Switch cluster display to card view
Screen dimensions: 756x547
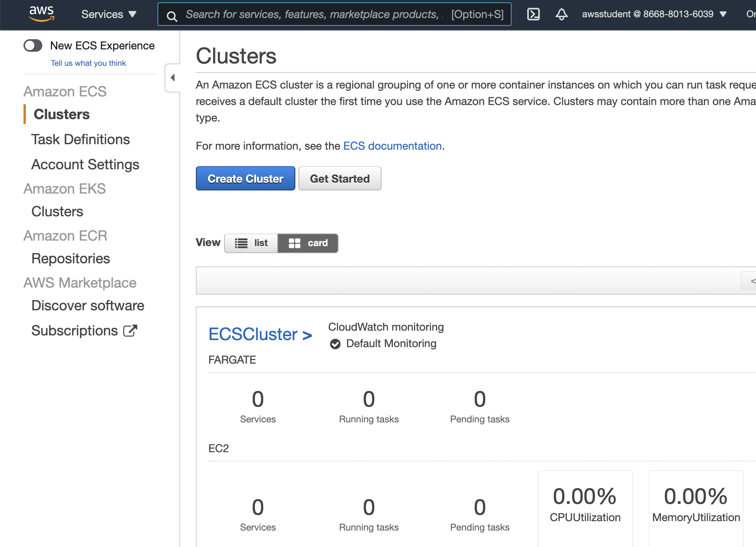coord(308,243)
